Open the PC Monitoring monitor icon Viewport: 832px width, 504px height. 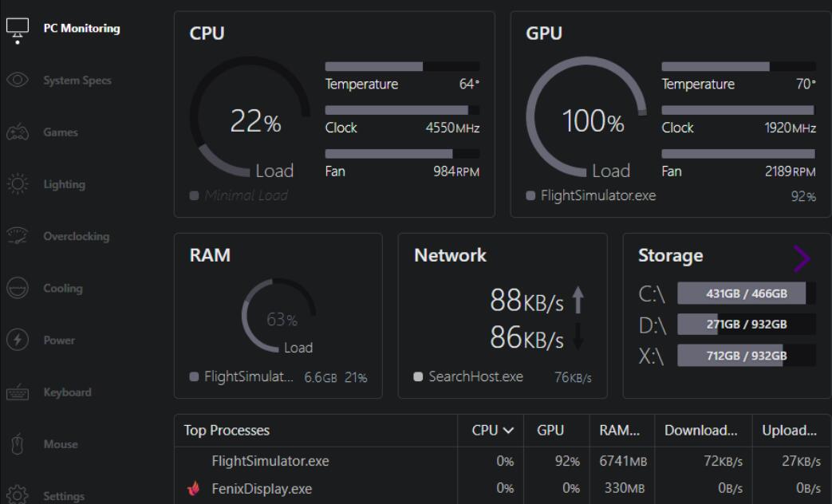point(18,29)
